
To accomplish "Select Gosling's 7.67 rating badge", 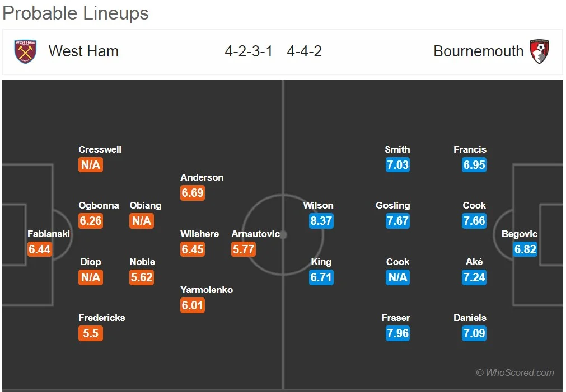I will coord(397,221).
